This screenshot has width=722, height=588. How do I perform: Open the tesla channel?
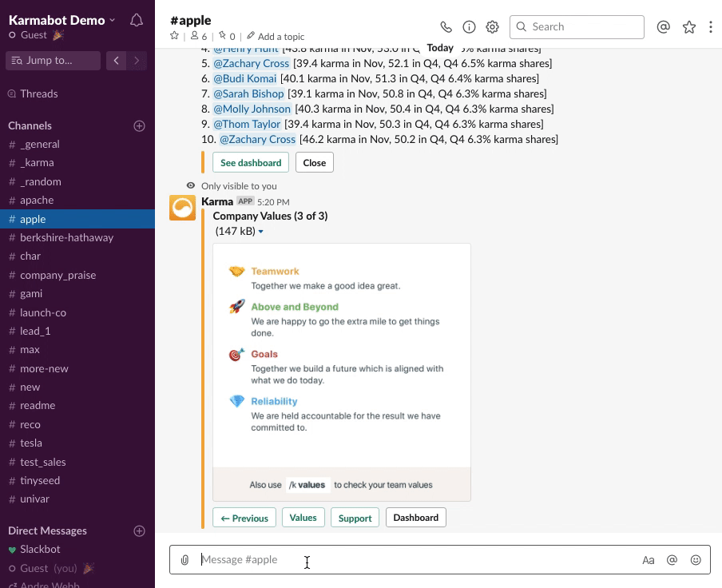click(x=77, y=443)
